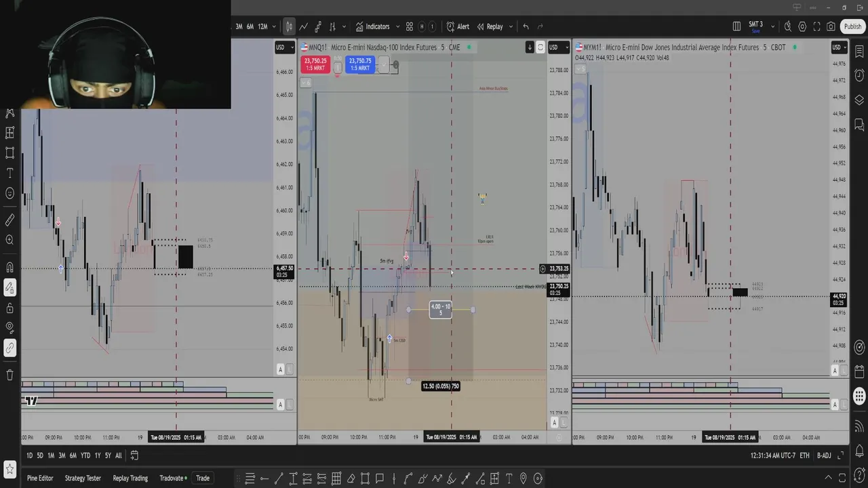Select the 12M interval
Image resolution: width=868 pixels, height=488 pixels.
[262, 26]
